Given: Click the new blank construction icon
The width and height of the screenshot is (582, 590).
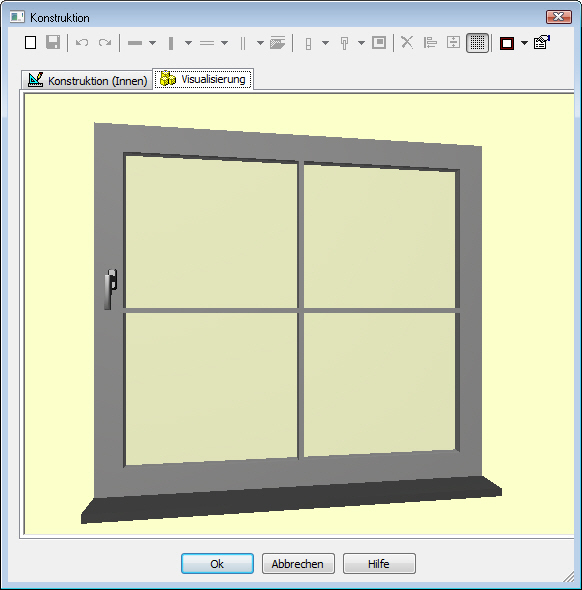Looking at the screenshot, I should (30, 43).
